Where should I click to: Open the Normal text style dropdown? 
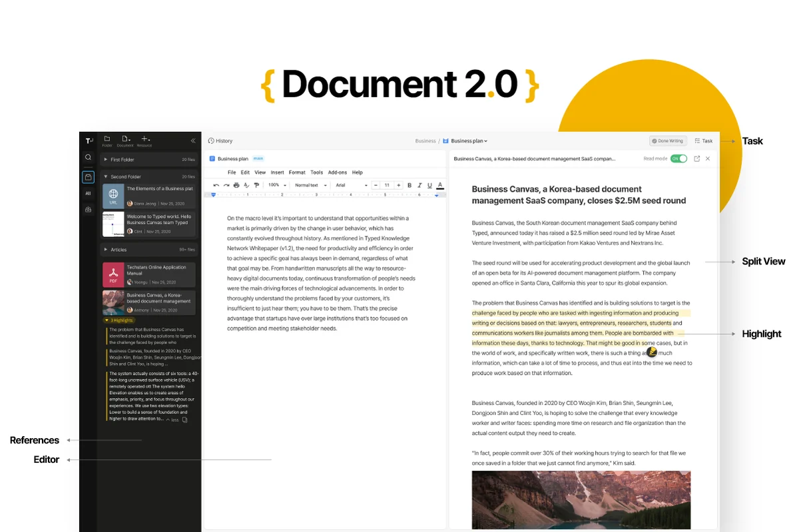311,185
